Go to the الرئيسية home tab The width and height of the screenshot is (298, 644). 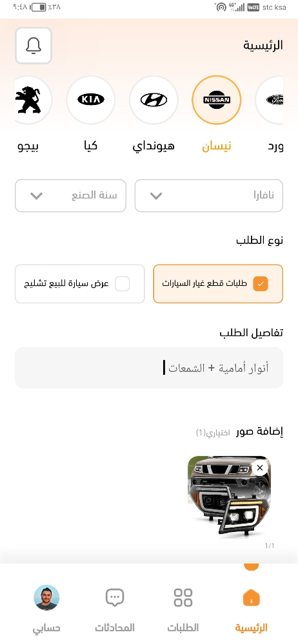(x=251, y=609)
